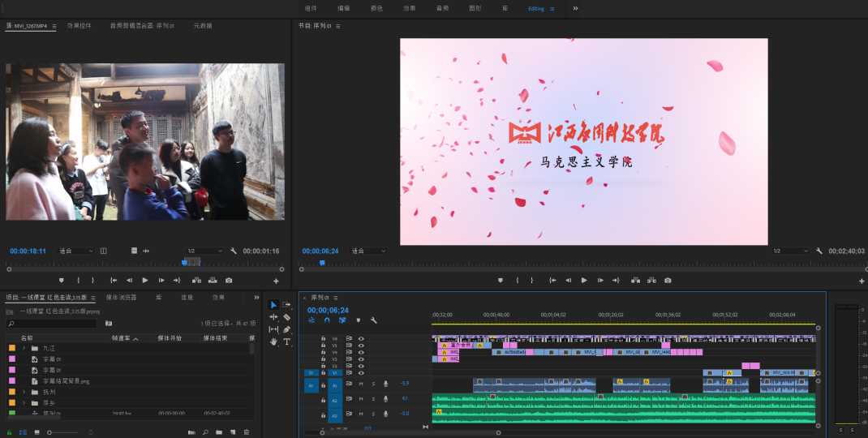Show overflow workspaces double-arrow at top

pyautogui.click(x=576, y=8)
